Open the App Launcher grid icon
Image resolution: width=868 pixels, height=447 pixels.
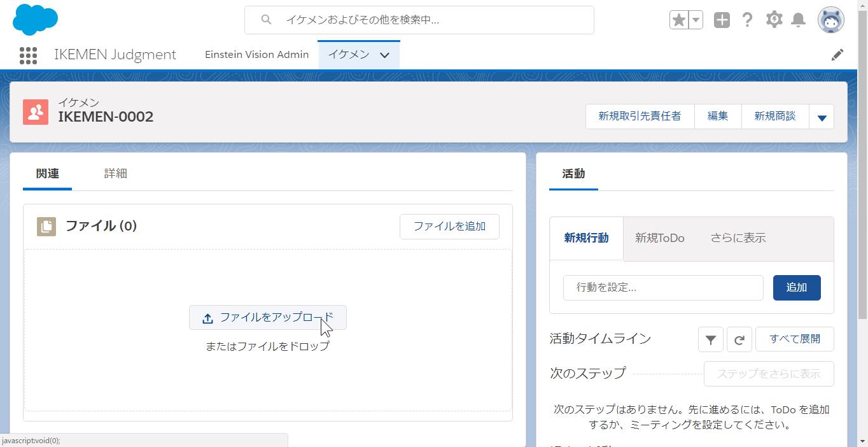(28, 55)
